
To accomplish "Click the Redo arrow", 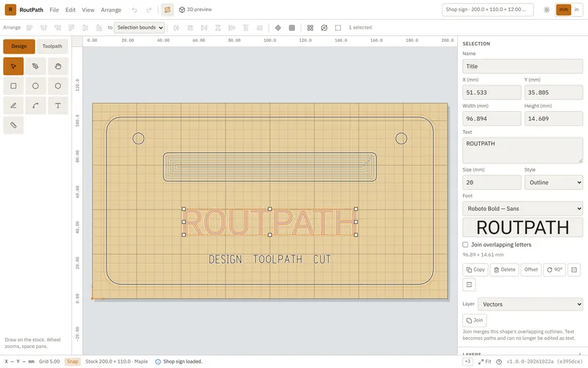I will [148, 10].
